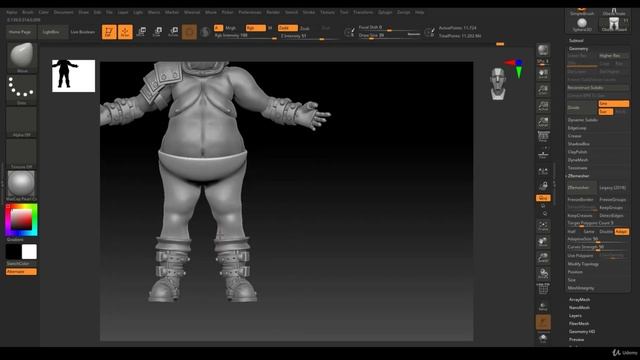Toggle the Suv option beside Divide
This screenshot has height=360, width=640.
tap(606, 111)
